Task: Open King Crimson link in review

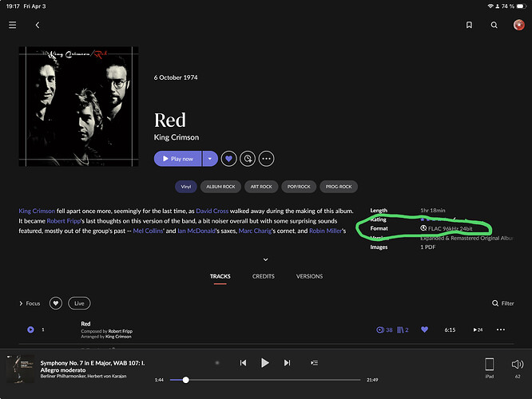Action: click(37, 211)
